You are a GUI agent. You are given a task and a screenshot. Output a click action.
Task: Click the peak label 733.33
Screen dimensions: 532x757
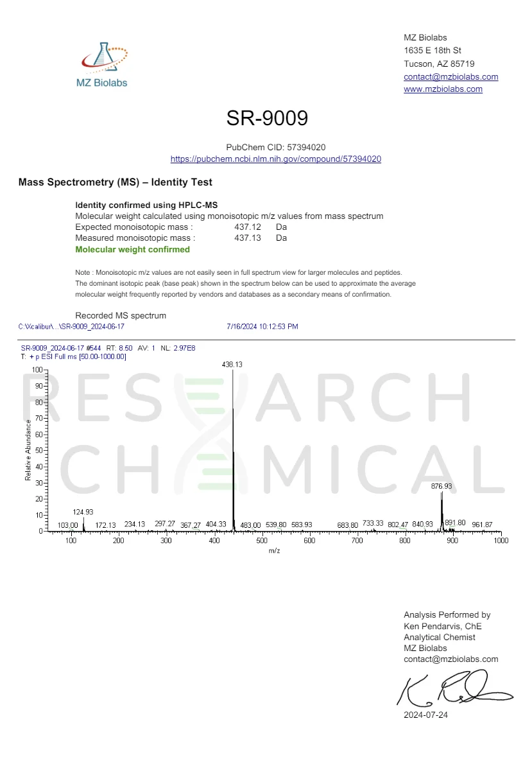tap(373, 523)
